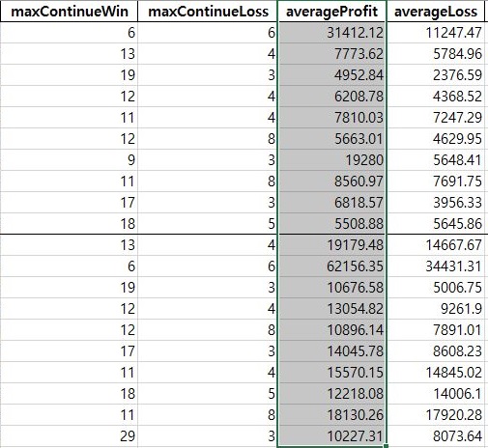Select maxContinueLoss 6 in the 62156.35 row

point(208,266)
